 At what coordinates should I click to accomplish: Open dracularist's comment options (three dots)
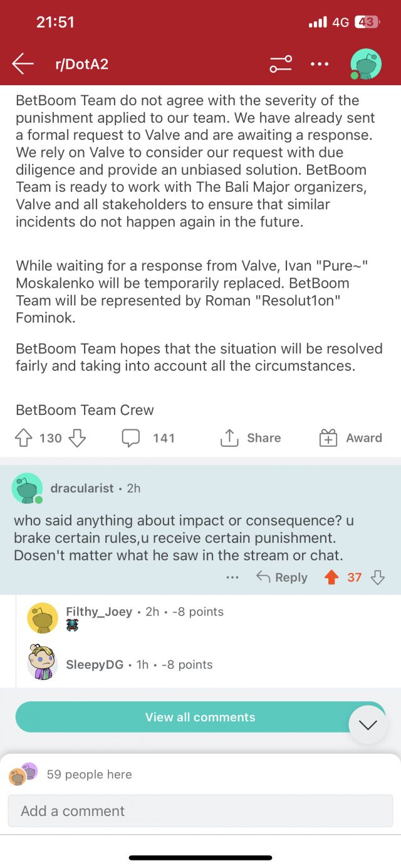point(232,577)
